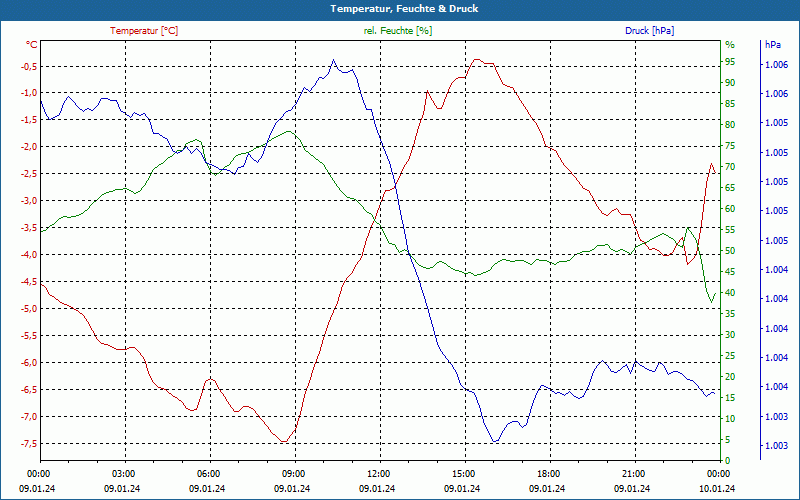The width and height of the screenshot is (800, 500).
Task: Click the "10.01.24" date label
Action: click(717, 489)
